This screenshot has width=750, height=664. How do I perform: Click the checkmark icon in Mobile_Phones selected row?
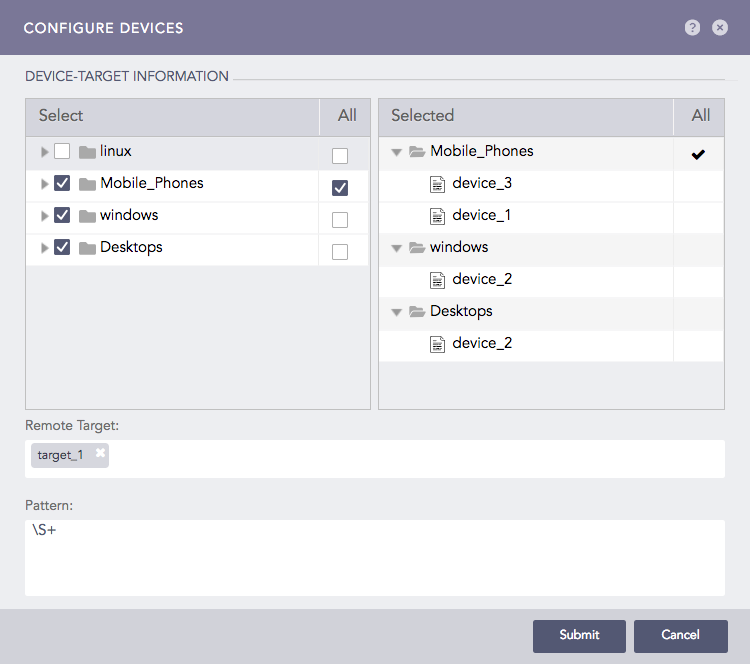tap(698, 154)
